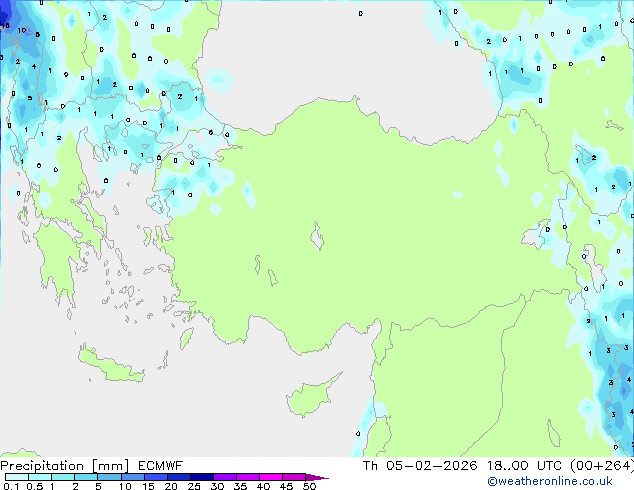Select the 2–5 mm legend color block
The width and height of the screenshot is (634, 490).
[86, 477]
